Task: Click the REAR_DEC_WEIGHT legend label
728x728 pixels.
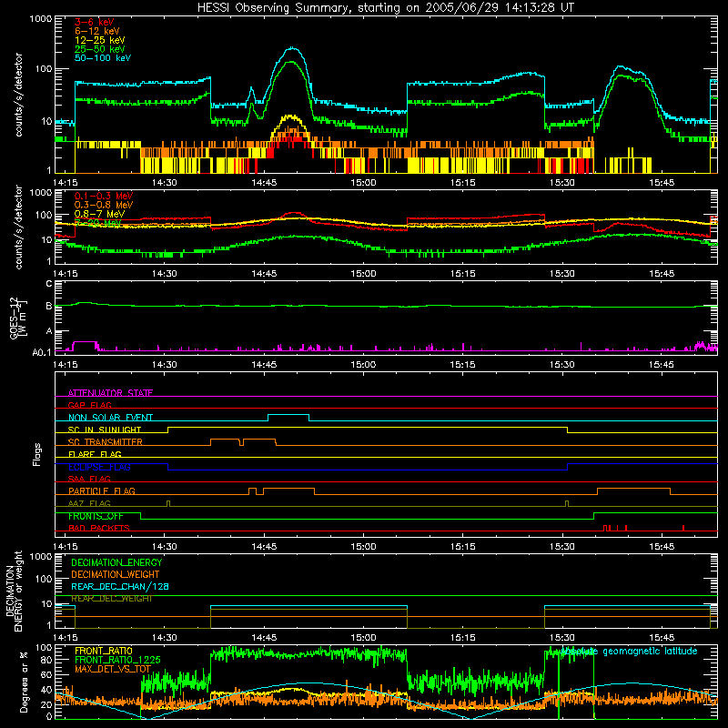Action: click(112, 599)
